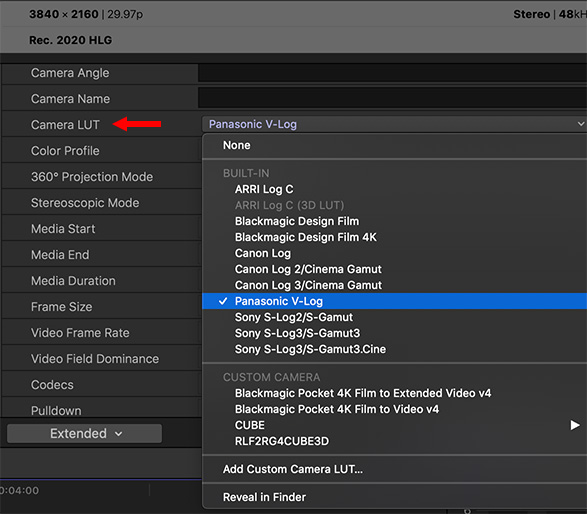Click the Camera Angle input field
587x514 pixels.
[x=392, y=73]
